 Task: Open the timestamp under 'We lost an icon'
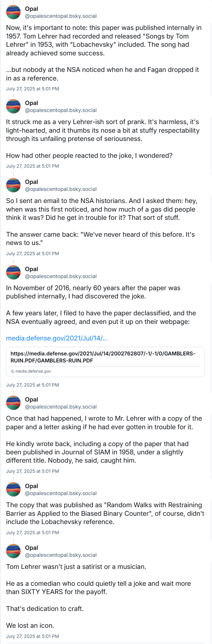pos(32,636)
